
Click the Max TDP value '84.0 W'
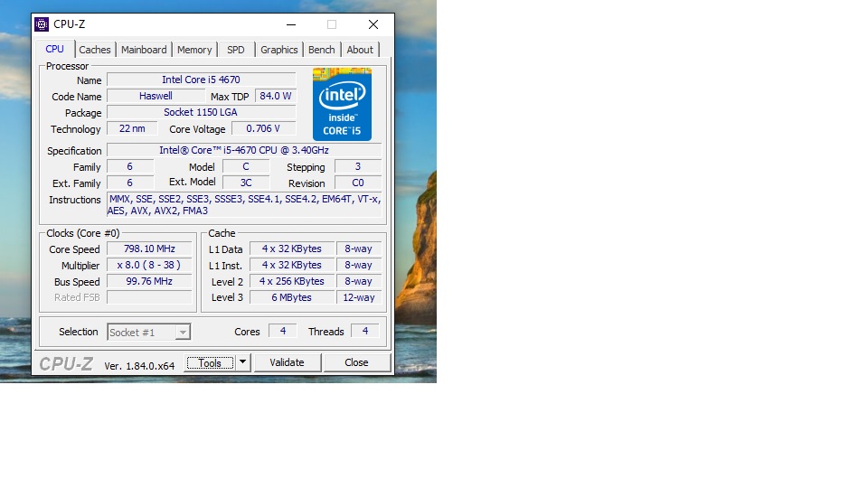coord(275,96)
